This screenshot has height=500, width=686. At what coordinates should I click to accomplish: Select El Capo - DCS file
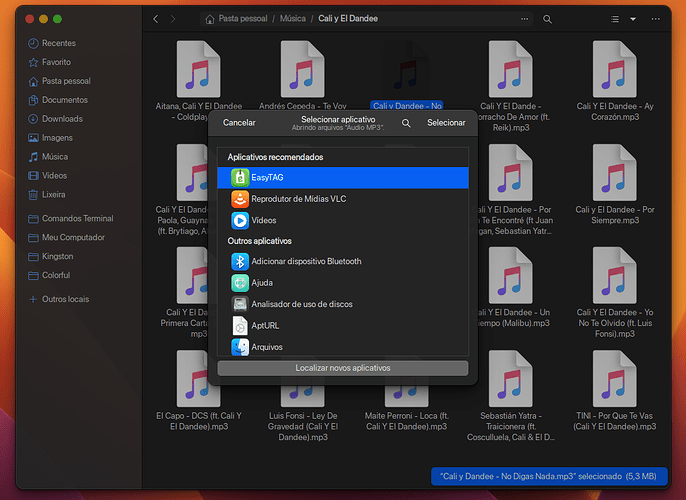point(199,391)
